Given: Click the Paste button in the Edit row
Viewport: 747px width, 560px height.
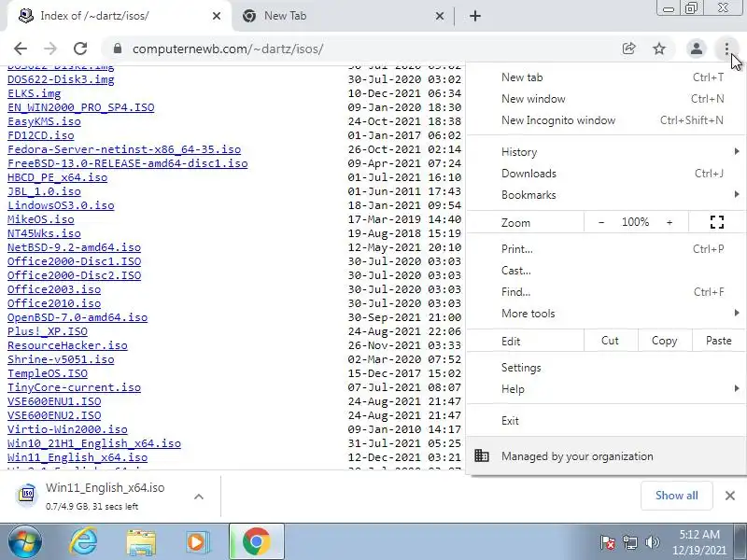Looking at the screenshot, I should [718, 341].
